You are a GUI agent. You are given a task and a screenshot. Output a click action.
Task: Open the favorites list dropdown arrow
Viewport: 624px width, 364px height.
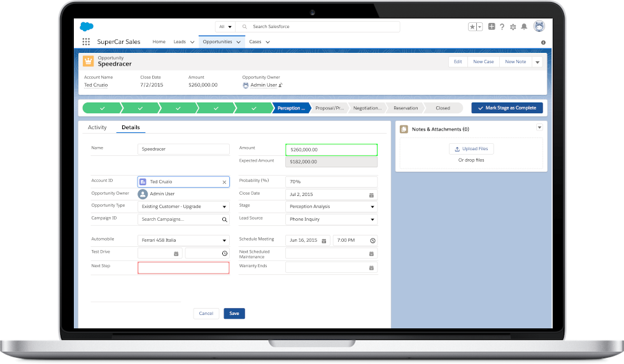(x=479, y=27)
